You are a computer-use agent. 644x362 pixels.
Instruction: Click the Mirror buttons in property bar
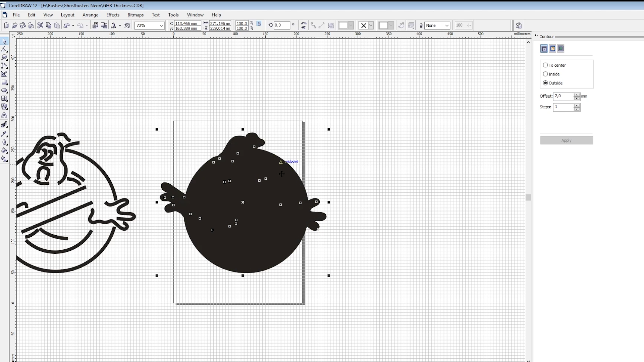coord(304,25)
